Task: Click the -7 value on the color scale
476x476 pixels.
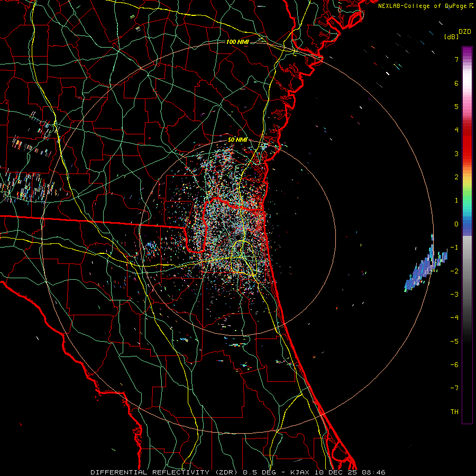Action: click(x=454, y=388)
